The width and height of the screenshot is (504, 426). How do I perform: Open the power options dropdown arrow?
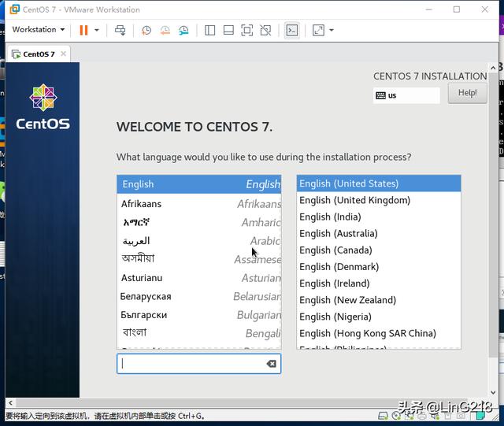pyautogui.click(x=96, y=30)
